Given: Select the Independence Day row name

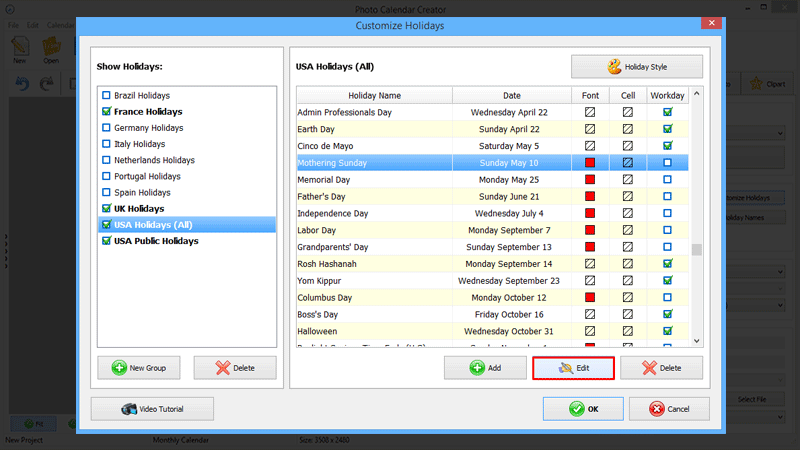Looking at the screenshot, I should [x=333, y=213].
